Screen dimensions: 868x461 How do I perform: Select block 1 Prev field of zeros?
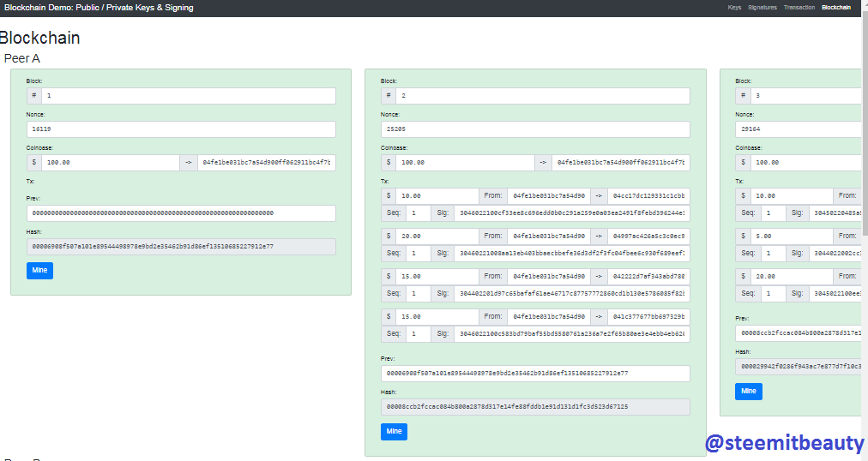(181, 213)
